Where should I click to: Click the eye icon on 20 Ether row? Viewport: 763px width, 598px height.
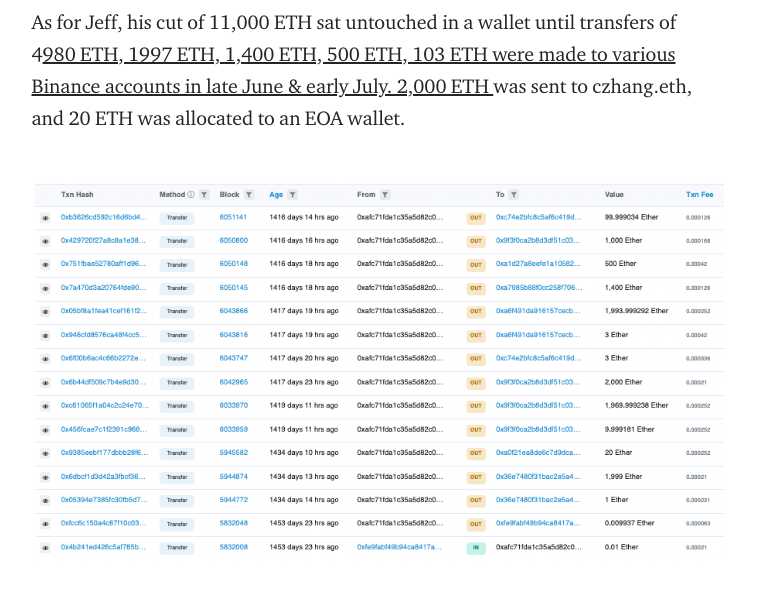[45, 453]
